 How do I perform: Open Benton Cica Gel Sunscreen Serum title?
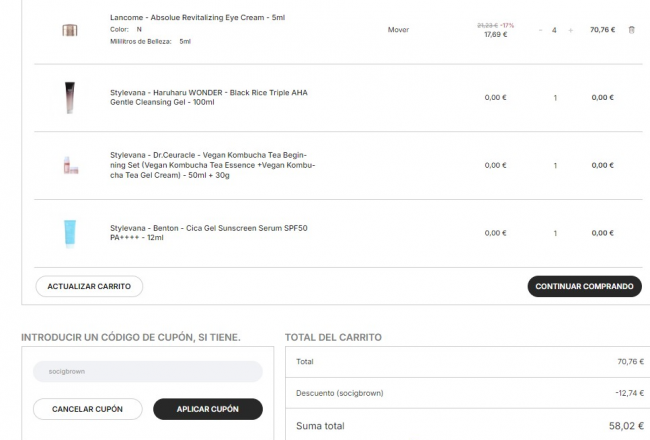[209, 233]
